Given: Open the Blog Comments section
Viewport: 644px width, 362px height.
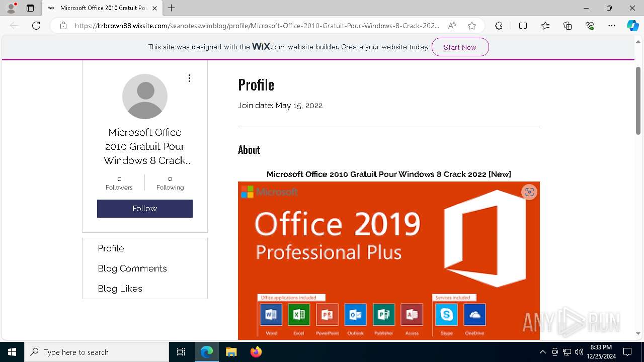Looking at the screenshot, I should (132, 268).
